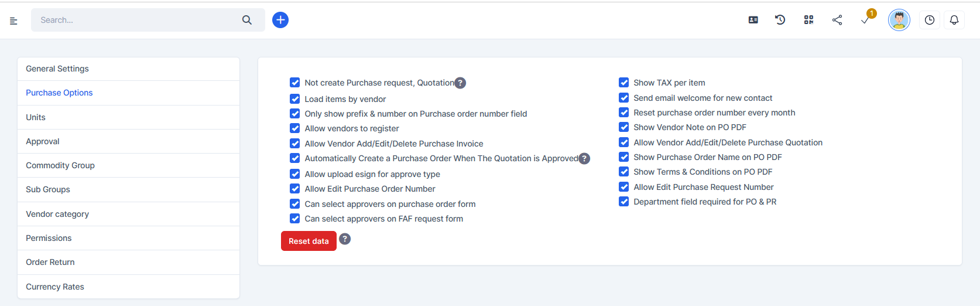Open the timesheet clock icon
This screenshot has height=306, width=980.
[930, 20]
